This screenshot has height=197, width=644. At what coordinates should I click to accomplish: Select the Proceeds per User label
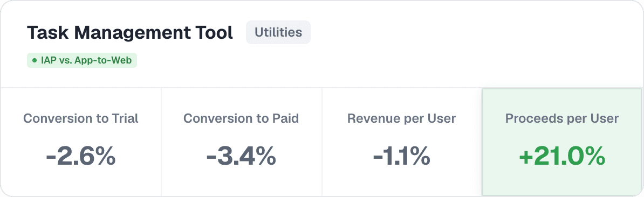point(562,119)
